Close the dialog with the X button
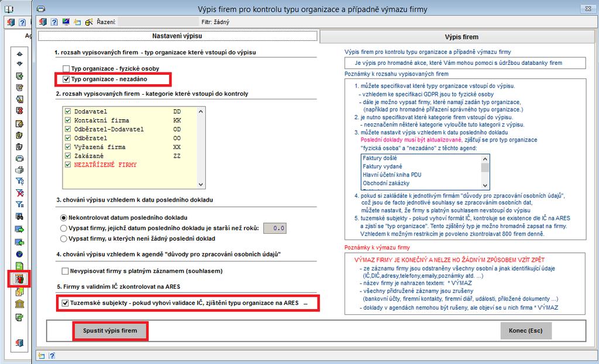The image size is (599, 364). click(x=588, y=8)
